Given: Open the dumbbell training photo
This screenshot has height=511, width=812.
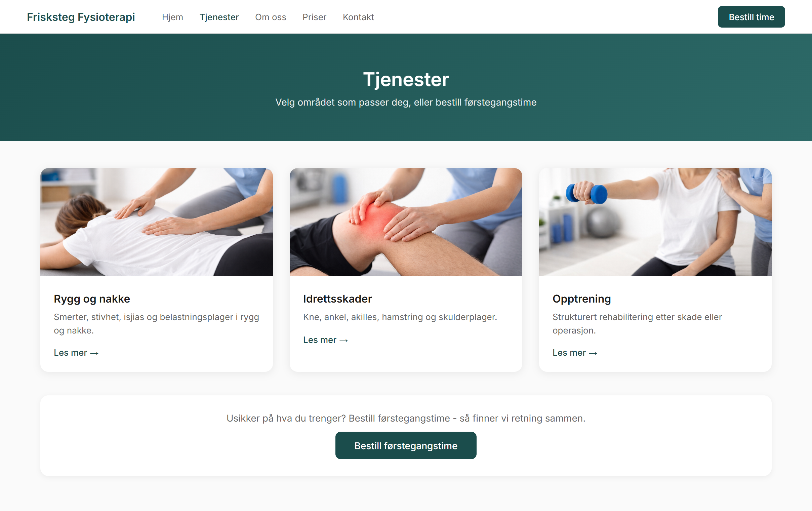Looking at the screenshot, I should point(655,222).
